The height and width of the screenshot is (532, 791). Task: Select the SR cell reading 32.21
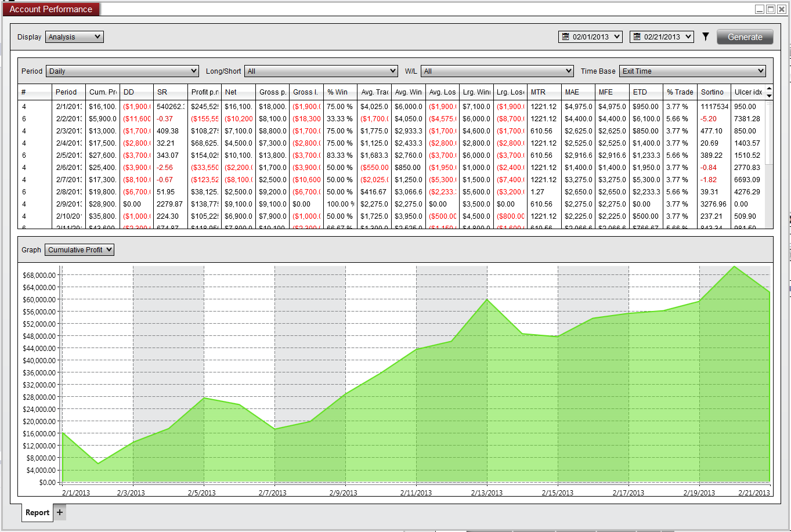(x=165, y=143)
